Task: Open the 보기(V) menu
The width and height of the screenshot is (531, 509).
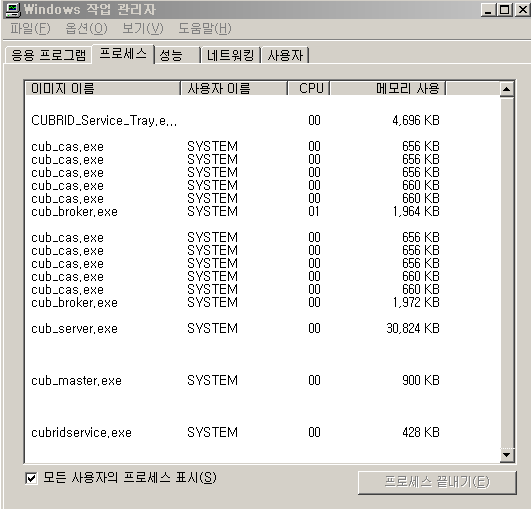Action: pyautogui.click(x=143, y=28)
